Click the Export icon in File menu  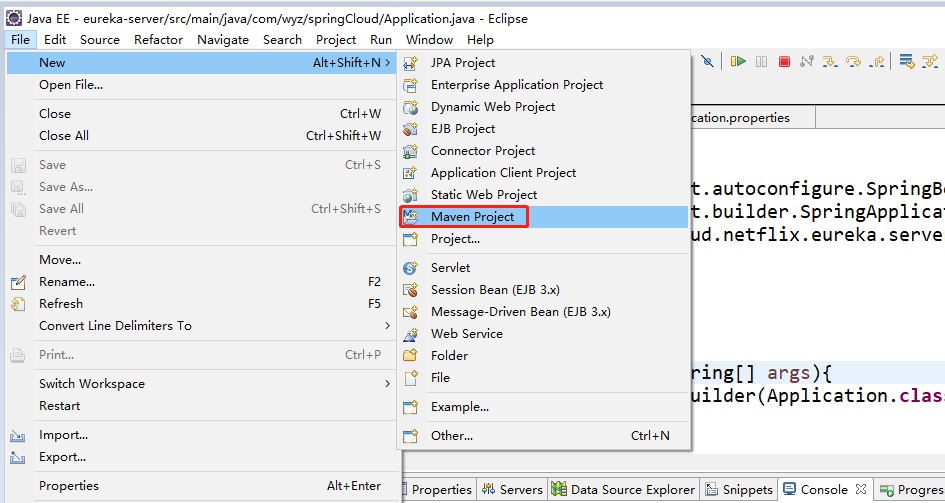pyautogui.click(x=18, y=457)
